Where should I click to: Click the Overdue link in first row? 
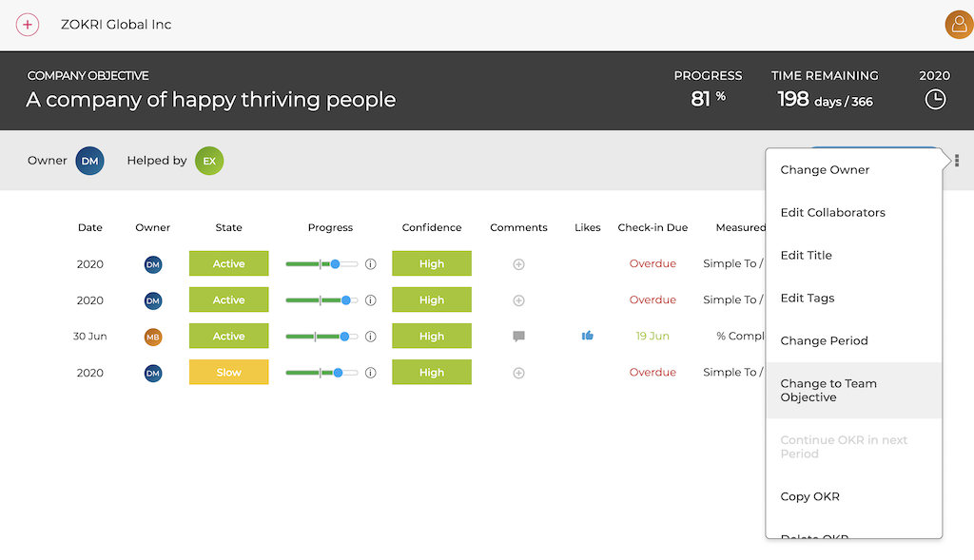pos(653,264)
